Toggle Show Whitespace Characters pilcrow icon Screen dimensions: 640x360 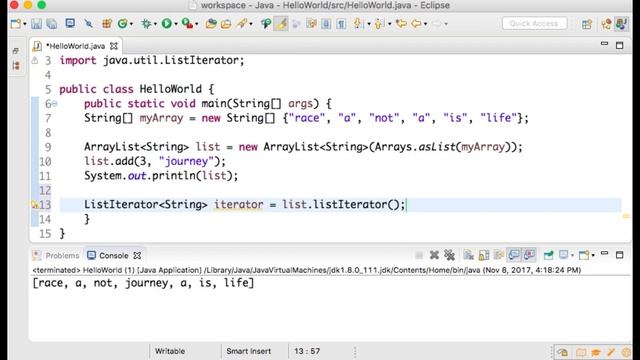[x=341, y=24]
